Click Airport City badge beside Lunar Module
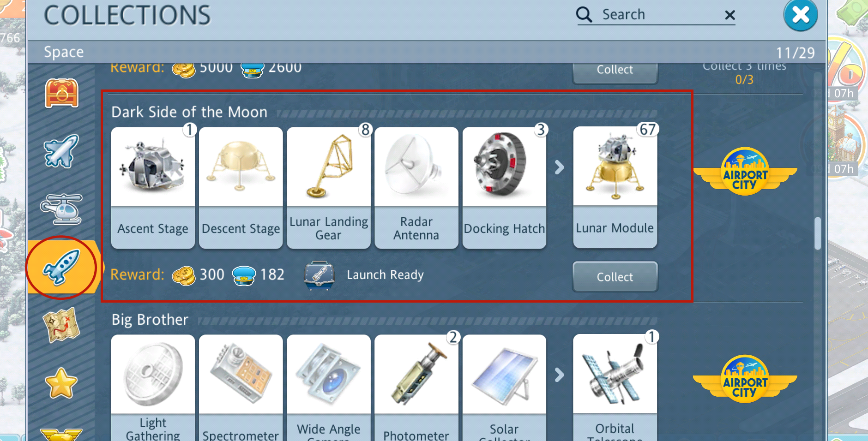Image resolution: width=868 pixels, height=441 pixels. tap(745, 171)
